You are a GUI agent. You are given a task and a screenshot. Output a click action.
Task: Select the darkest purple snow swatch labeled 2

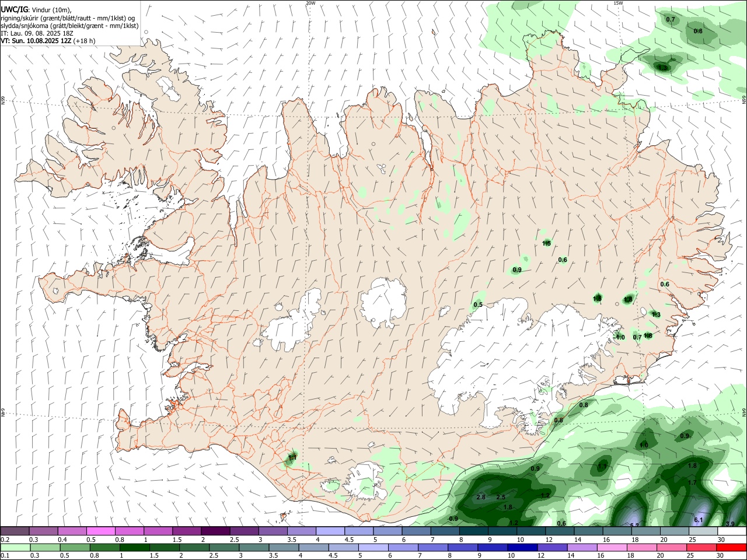point(215,531)
